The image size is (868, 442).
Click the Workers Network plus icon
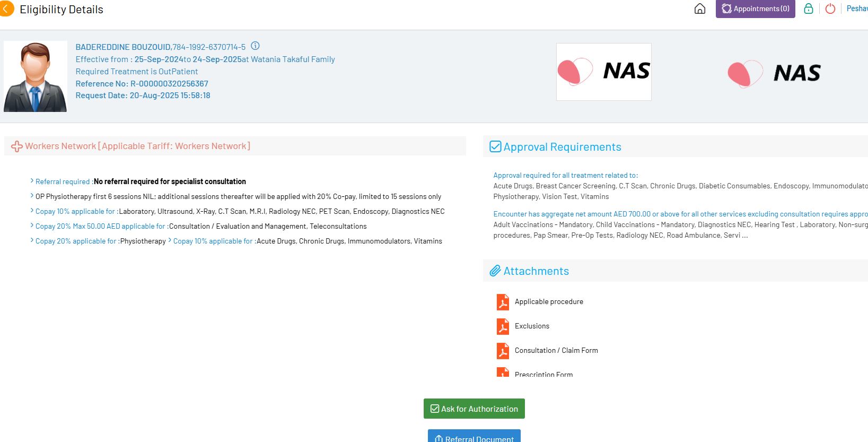click(16, 146)
